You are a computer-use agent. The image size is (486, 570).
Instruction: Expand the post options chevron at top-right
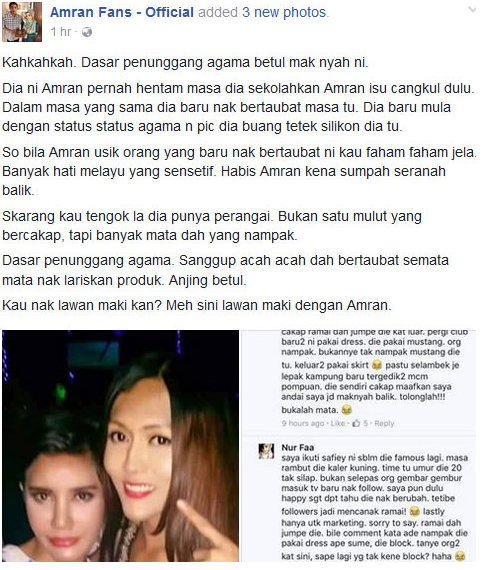click(472, 9)
